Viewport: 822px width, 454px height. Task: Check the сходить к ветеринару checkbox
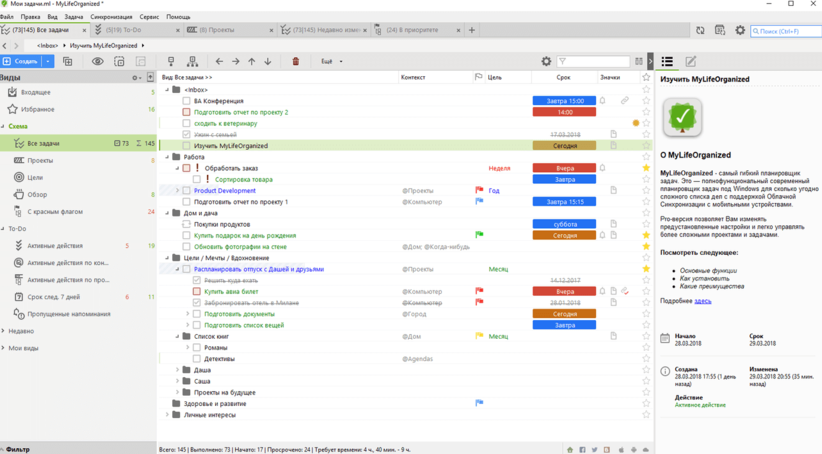[x=186, y=123]
